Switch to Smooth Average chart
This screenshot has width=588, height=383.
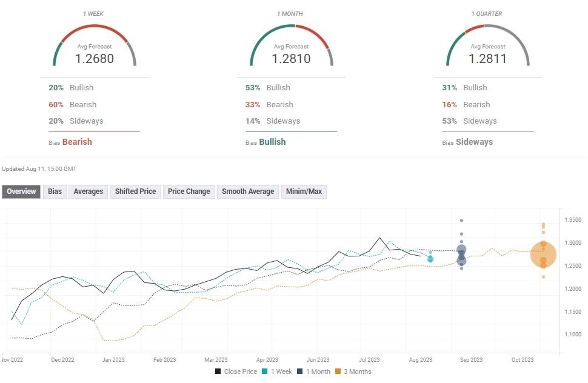(x=248, y=191)
